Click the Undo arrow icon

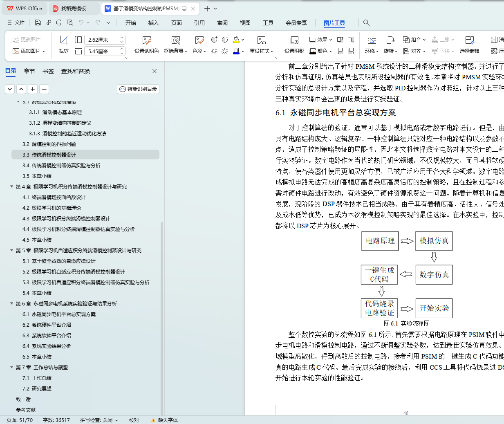click(x=81, y=22)
